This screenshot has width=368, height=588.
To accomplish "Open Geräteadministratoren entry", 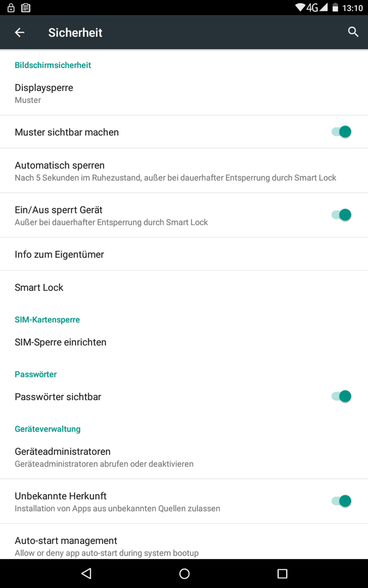I will pos(184,457).
